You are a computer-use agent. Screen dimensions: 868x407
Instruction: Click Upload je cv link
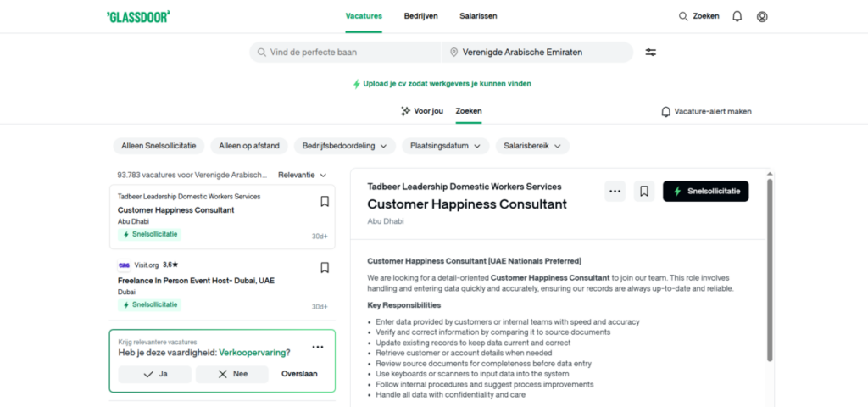(x=442, y=84)
